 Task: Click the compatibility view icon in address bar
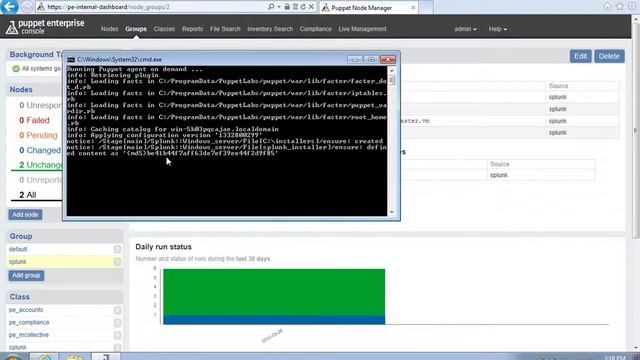(x=295, y=7)
